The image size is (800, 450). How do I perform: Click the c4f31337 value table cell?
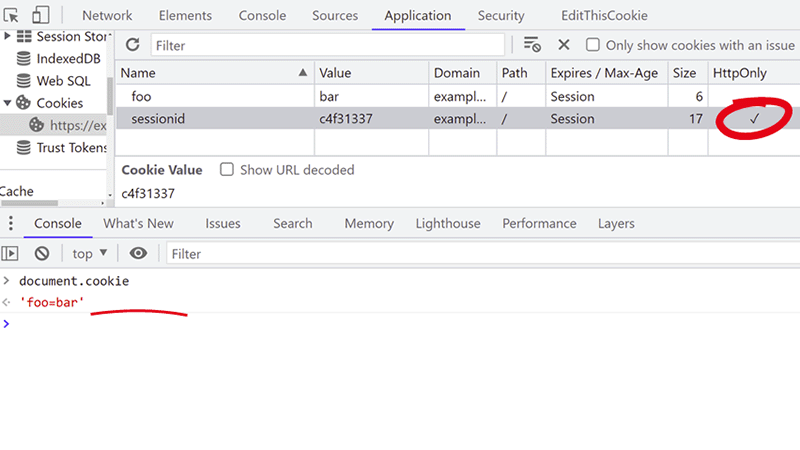(x=371, y=118)
